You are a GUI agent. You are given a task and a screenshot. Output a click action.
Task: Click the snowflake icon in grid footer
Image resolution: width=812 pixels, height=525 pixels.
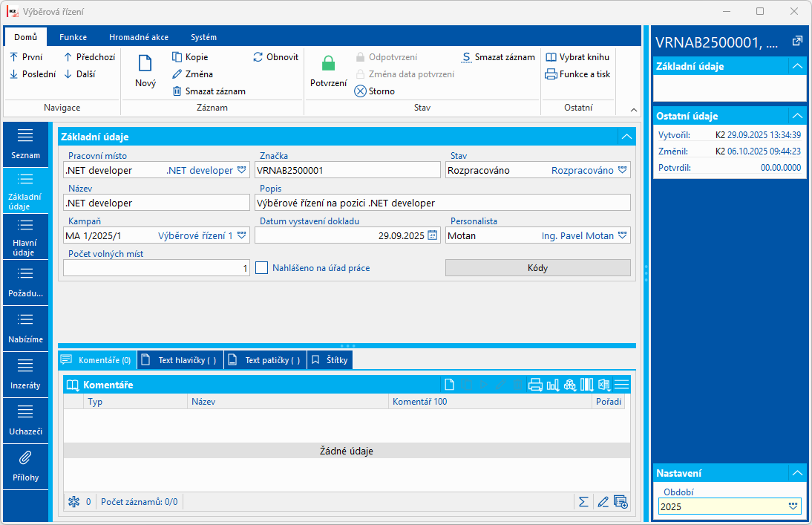[74, 502]
